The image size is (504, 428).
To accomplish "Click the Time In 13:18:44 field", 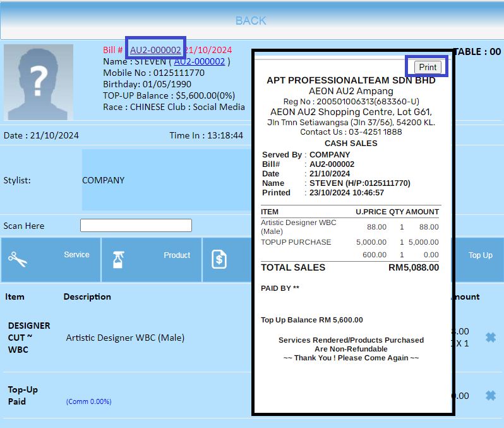I will [206, 135].
